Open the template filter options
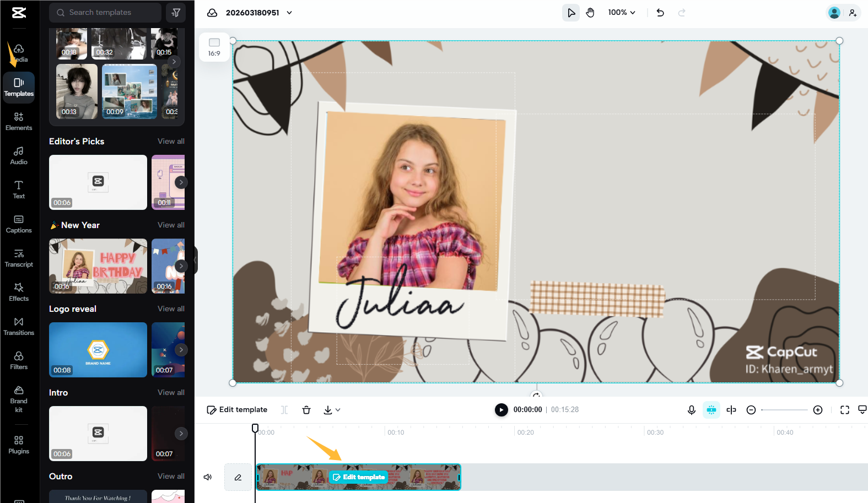This screenshot has width=868, height=503. coord(176,13)
